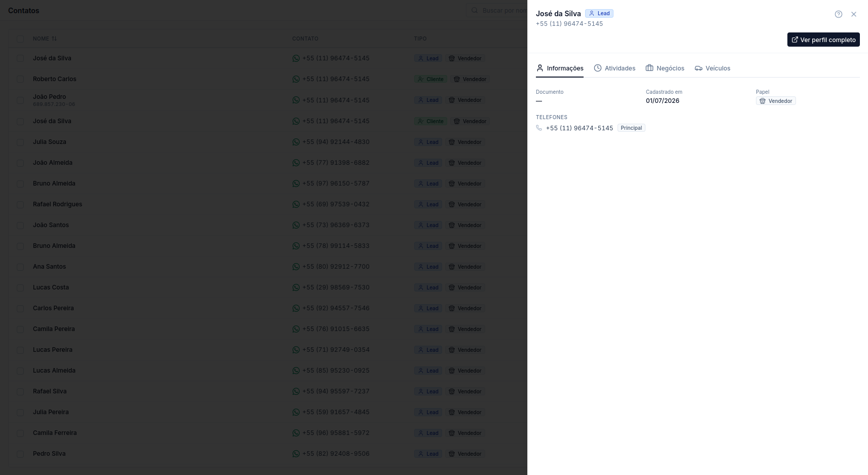868x475 pixels.
Task: Open the Pedro Silva contact name
Action: 49,454
